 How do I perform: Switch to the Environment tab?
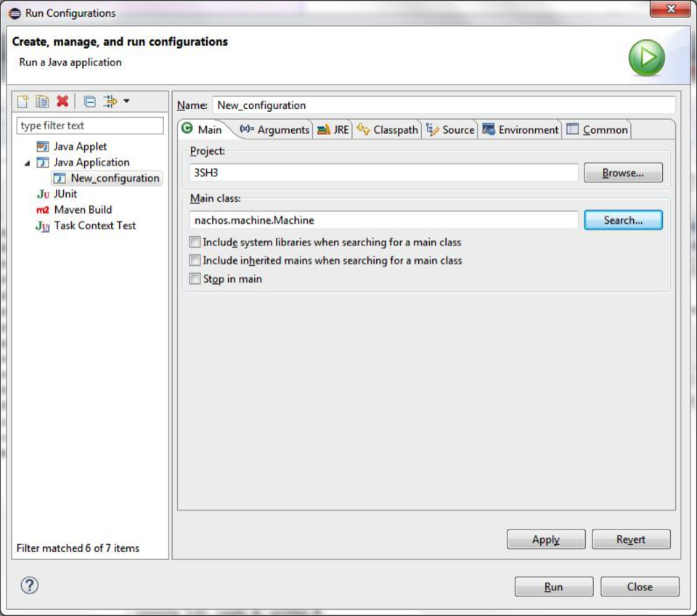[x=521, y=130]
